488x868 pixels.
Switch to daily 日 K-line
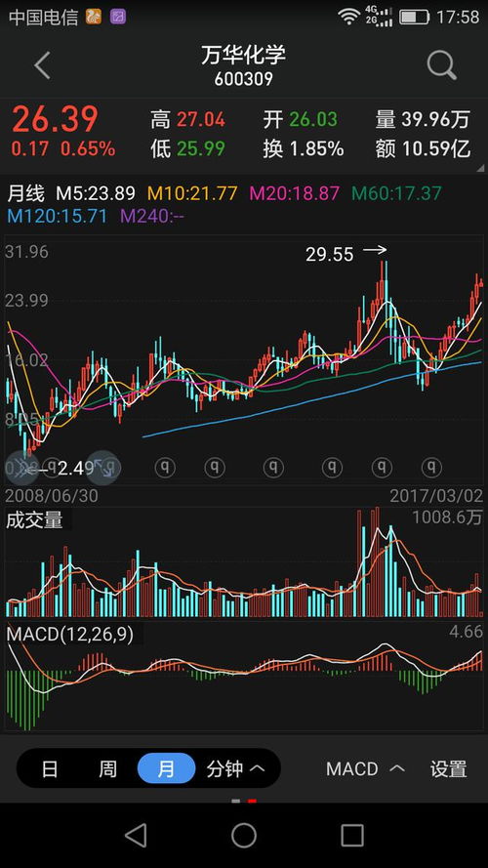pos(50,769)
